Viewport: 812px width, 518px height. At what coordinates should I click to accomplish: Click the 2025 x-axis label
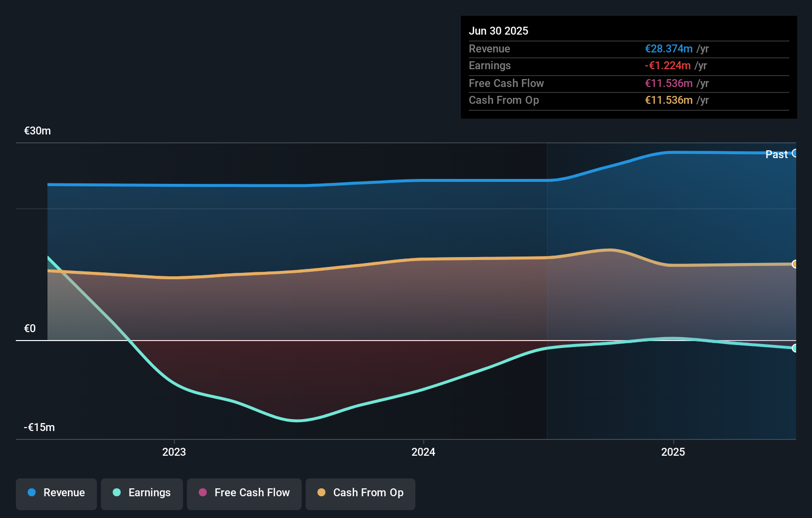673,452
